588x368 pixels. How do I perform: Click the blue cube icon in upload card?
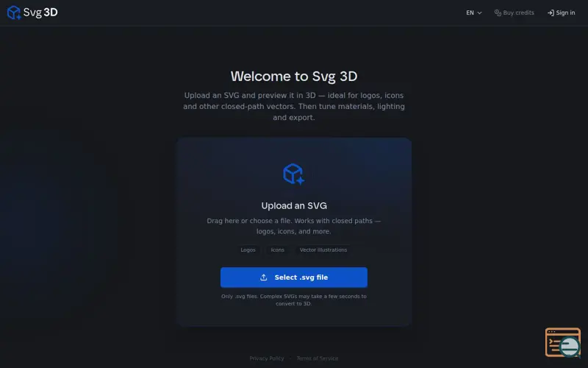coord(293,174)
